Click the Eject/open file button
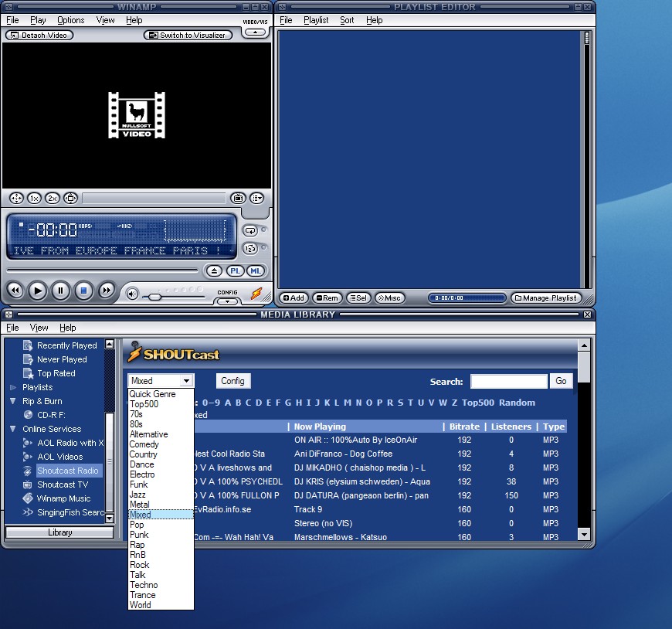The image size is (672, 629). tap(214, 271)
